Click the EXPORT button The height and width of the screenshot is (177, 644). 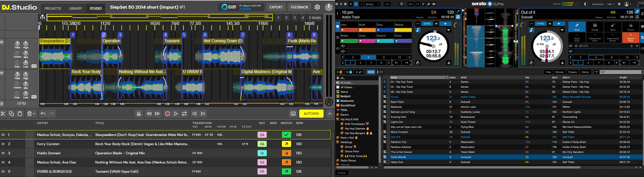tap(275, 7)
